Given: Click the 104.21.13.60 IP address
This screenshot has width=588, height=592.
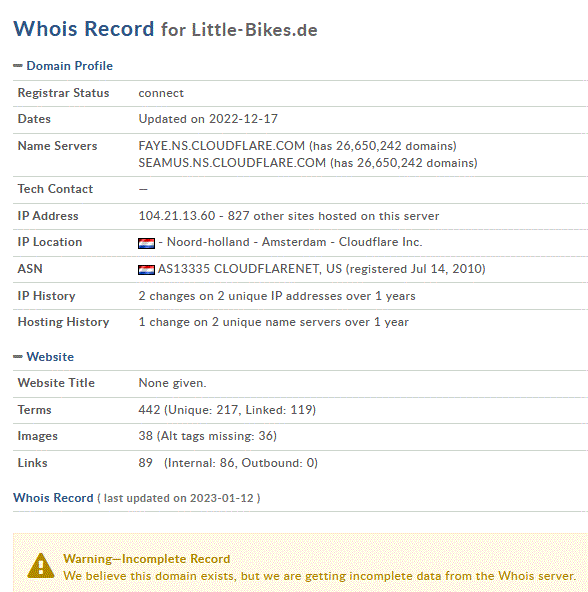Looking at the screenshot, I should click(177, 216).
